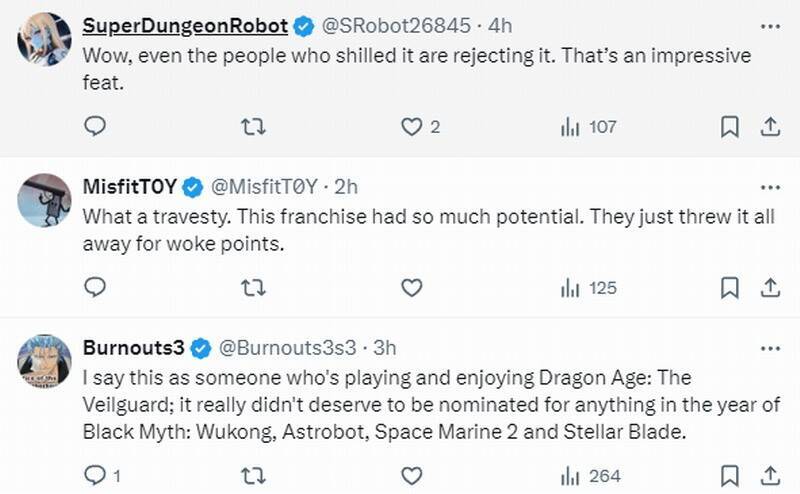
Task: Click MisfitTOY's profile avatar
Action: (44, 199)
